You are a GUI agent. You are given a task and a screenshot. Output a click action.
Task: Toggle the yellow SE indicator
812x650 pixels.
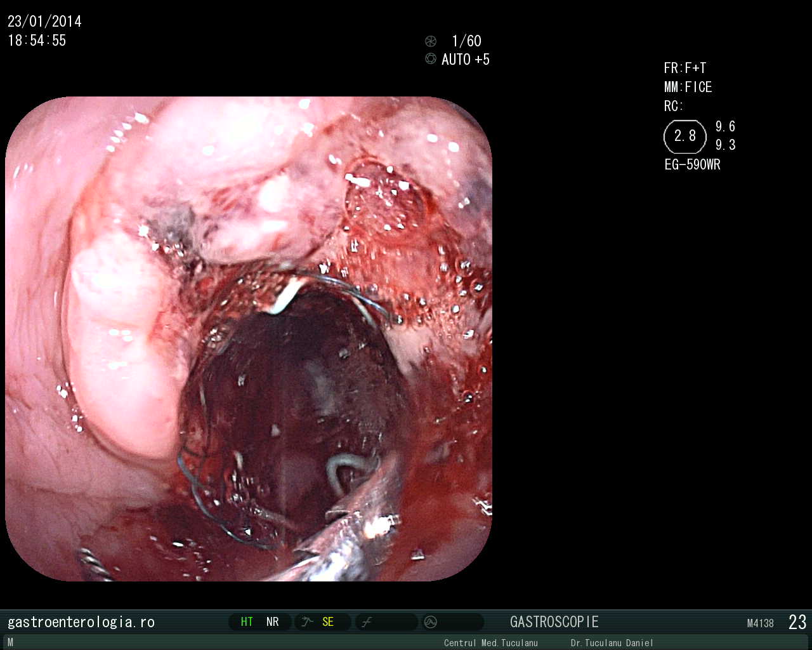tap(327, 622)
